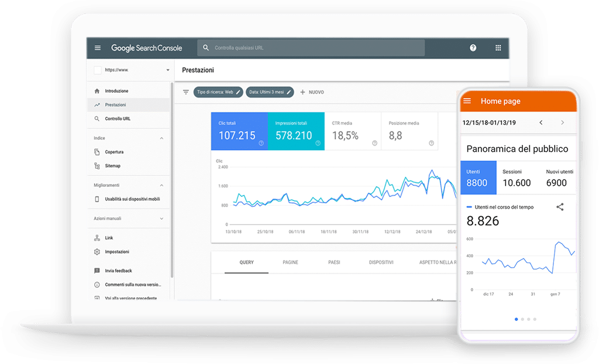
Task: Click the Prestazioni page heading
Action: pos(198,70)
